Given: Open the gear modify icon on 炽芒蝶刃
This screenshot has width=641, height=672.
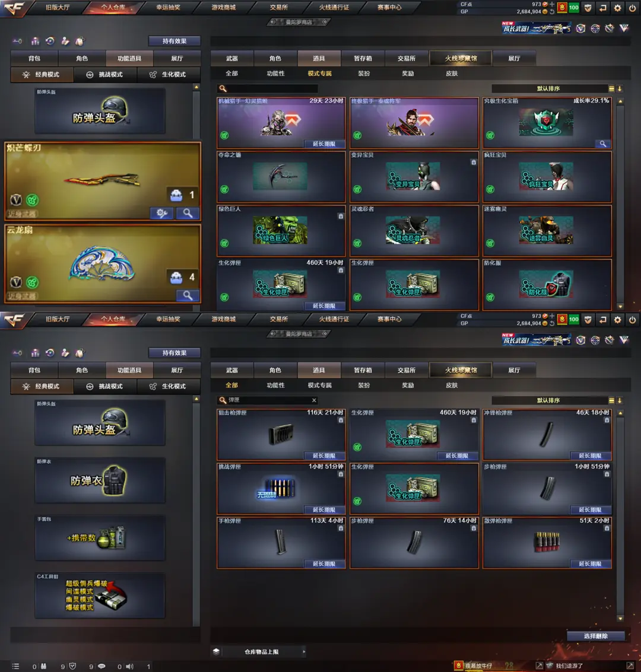Looking at the screenshot, I should pos(161,213).
